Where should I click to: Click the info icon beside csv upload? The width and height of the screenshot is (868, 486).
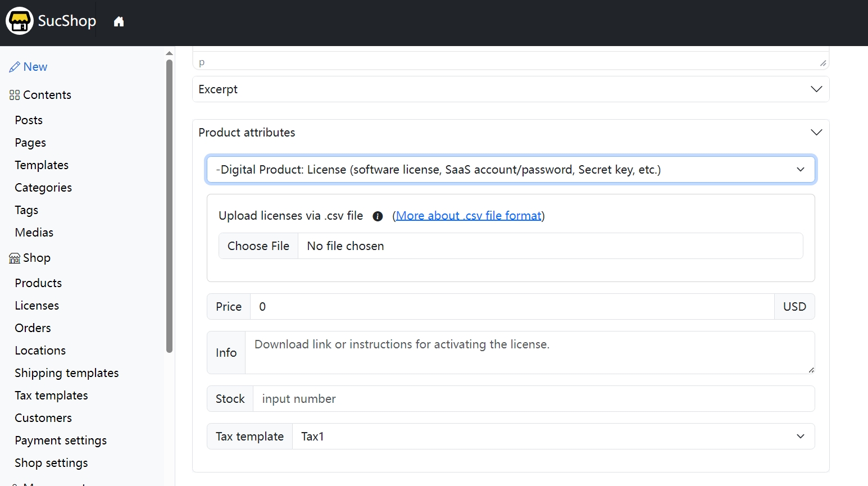point(378,216)
